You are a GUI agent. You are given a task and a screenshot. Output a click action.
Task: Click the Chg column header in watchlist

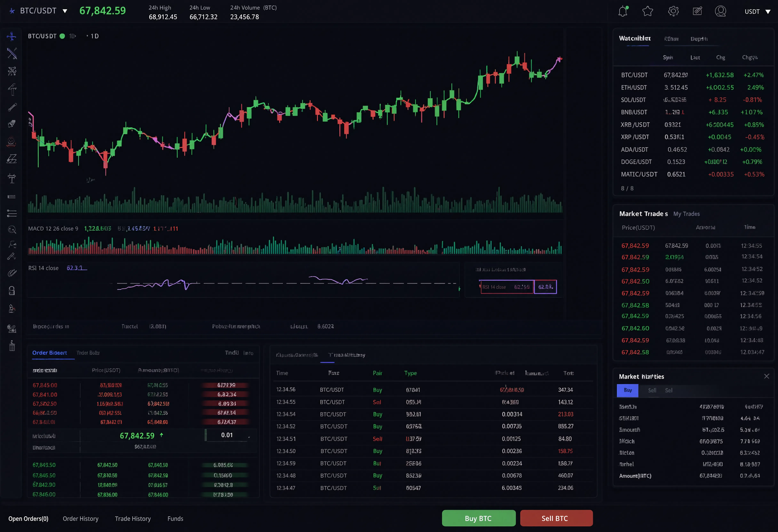tap(720, 58)
